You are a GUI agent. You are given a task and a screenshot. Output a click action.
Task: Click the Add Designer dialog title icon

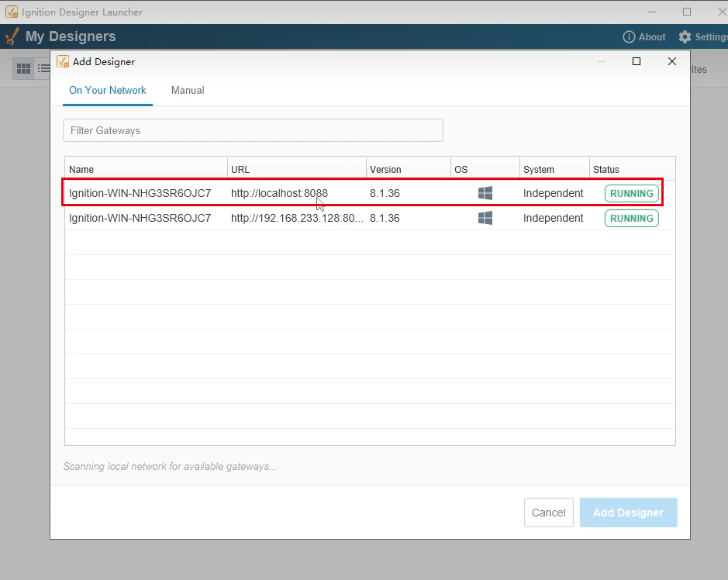tap(63, 61)
